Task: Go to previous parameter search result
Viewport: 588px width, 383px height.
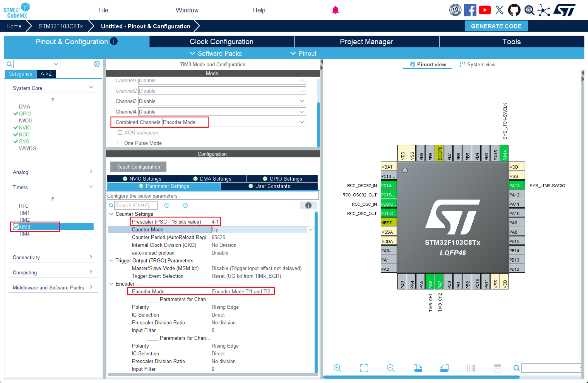Action: [x=167, y=205]
